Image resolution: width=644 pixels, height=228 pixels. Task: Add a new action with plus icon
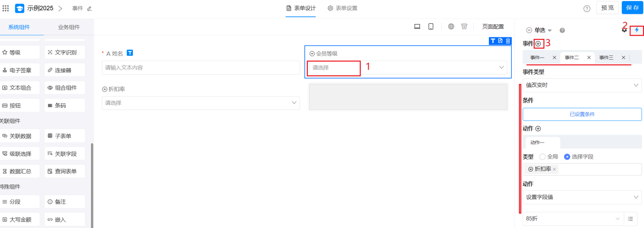538,129
